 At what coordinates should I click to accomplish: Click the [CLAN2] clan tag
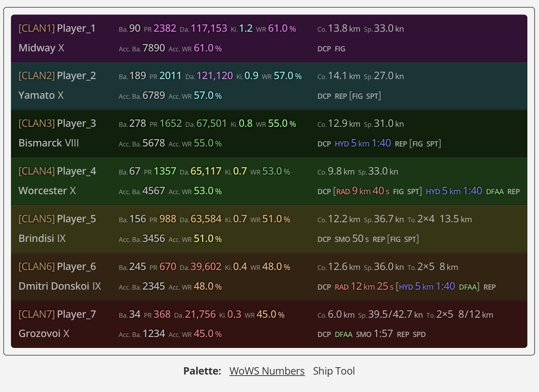[x=36, y=75]
